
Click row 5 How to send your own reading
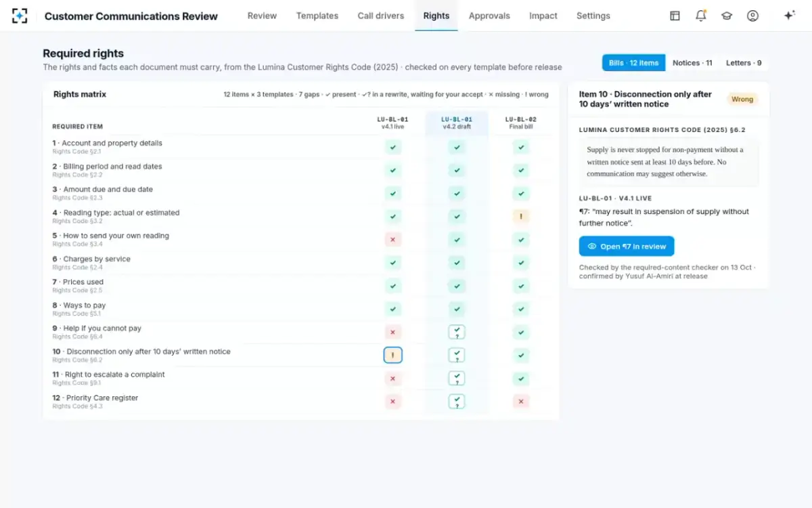coord(301,239)
